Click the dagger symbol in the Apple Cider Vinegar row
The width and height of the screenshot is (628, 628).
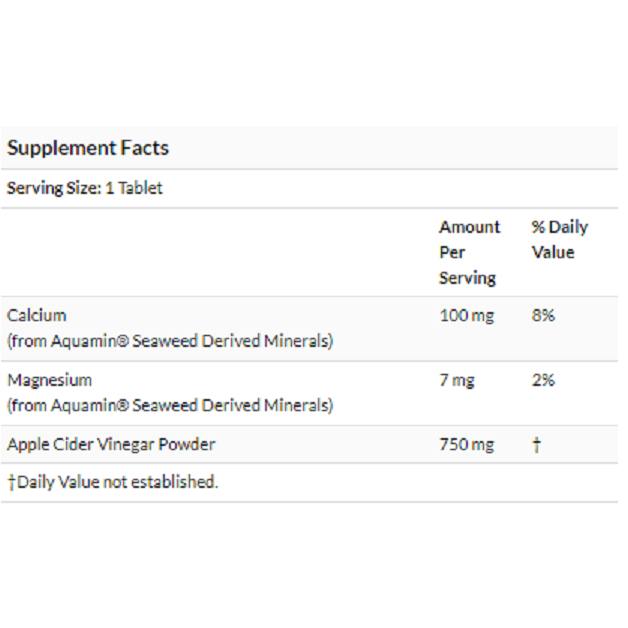point(536,445)
